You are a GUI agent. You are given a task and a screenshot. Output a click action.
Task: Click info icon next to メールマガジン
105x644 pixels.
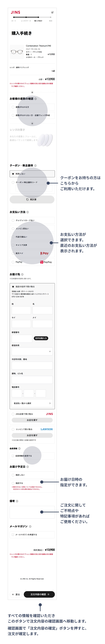click(30, 526)
